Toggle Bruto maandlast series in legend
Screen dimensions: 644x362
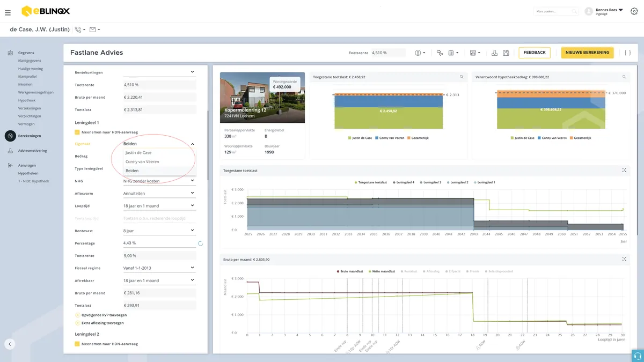[350, 271]
